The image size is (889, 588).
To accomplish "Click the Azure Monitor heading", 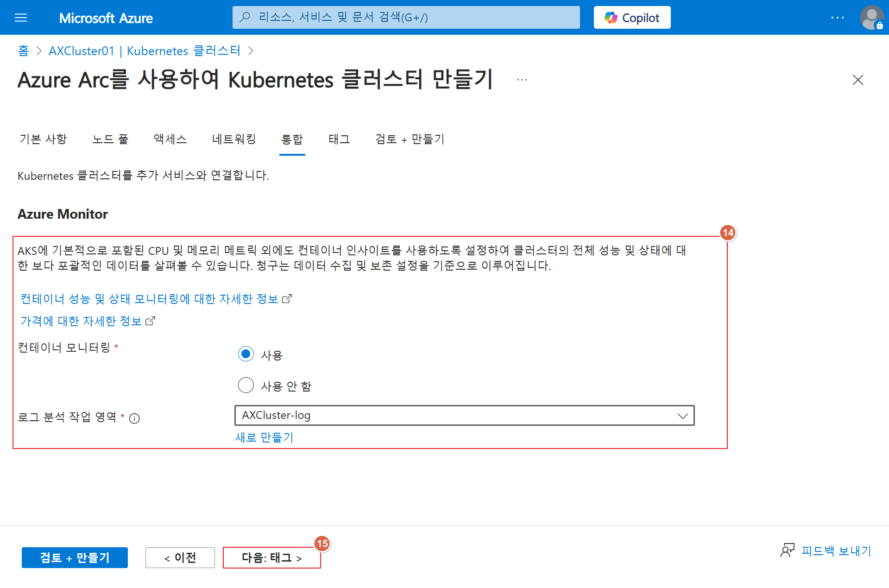I will (x=63, y=214).
